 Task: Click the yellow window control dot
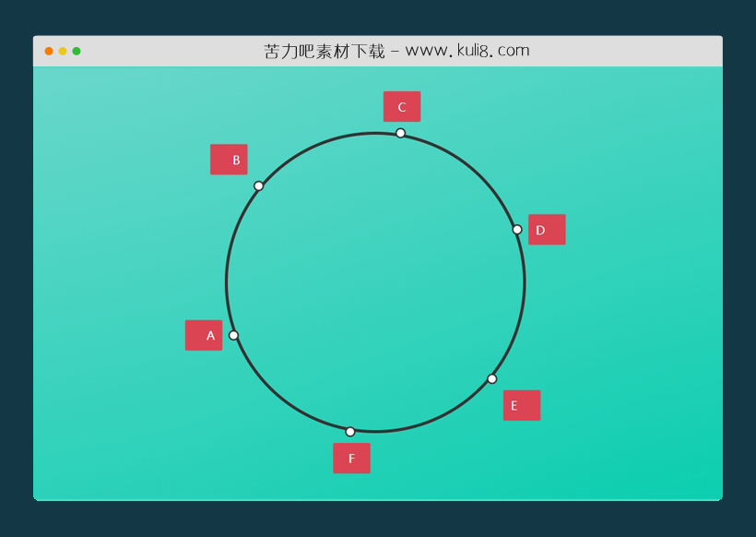63,51
